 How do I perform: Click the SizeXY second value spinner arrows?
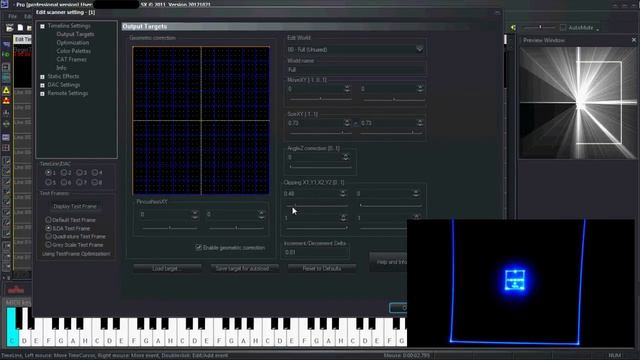coord(420,123)
